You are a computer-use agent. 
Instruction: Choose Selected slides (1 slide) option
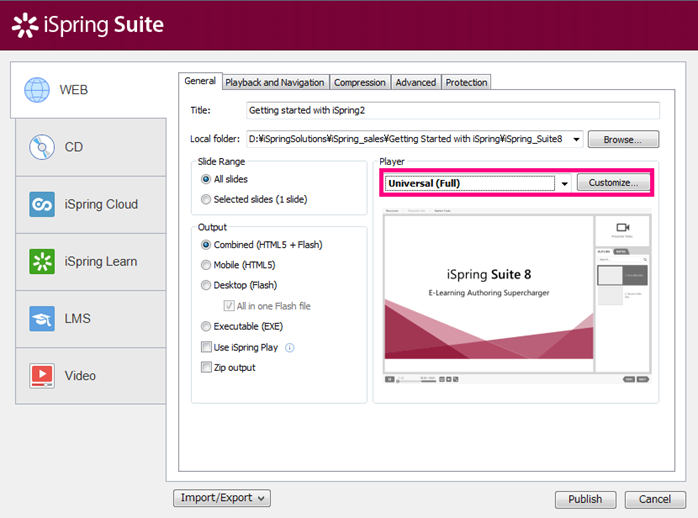coord(206,199)
